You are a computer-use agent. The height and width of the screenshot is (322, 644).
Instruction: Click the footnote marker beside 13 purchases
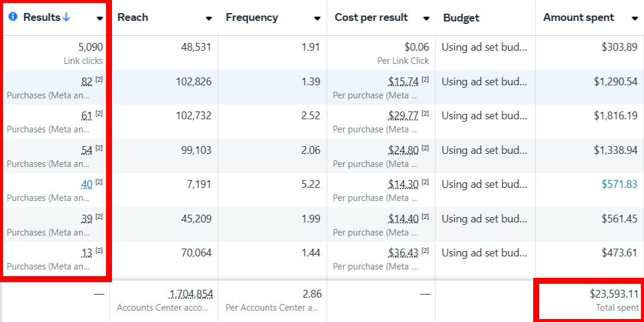(x=99, y=250)
